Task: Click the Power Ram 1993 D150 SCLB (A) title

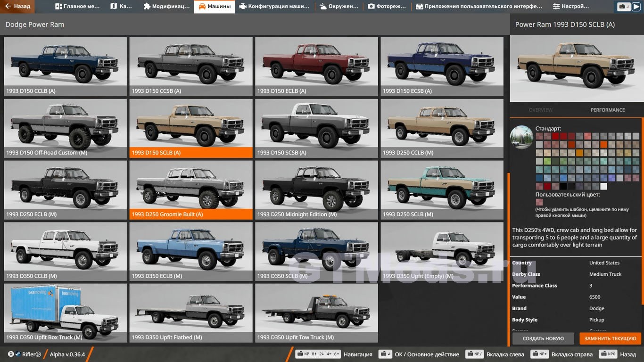Action: (565, 25)
